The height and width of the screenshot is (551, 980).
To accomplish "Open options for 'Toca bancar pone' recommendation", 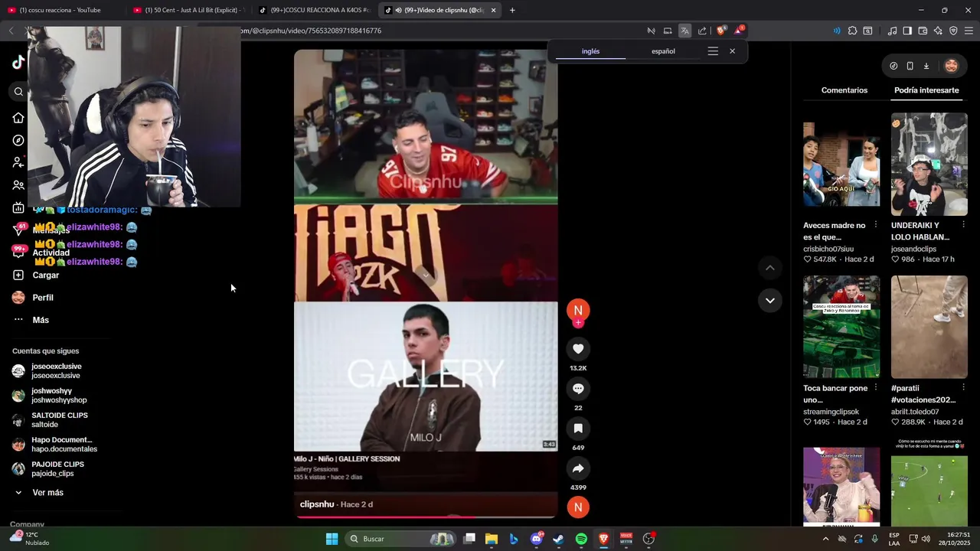I will tap(876, 388).
